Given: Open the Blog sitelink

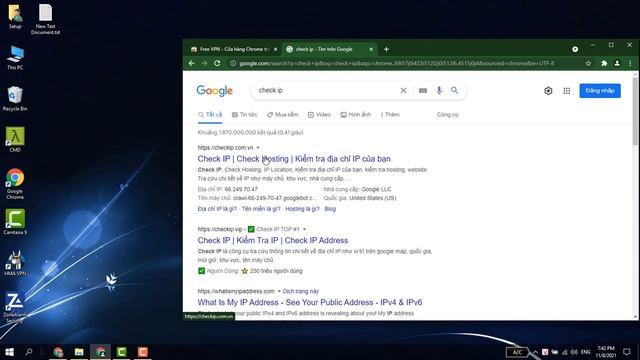Looking at the screenshot, I should (x=330, y=209).
